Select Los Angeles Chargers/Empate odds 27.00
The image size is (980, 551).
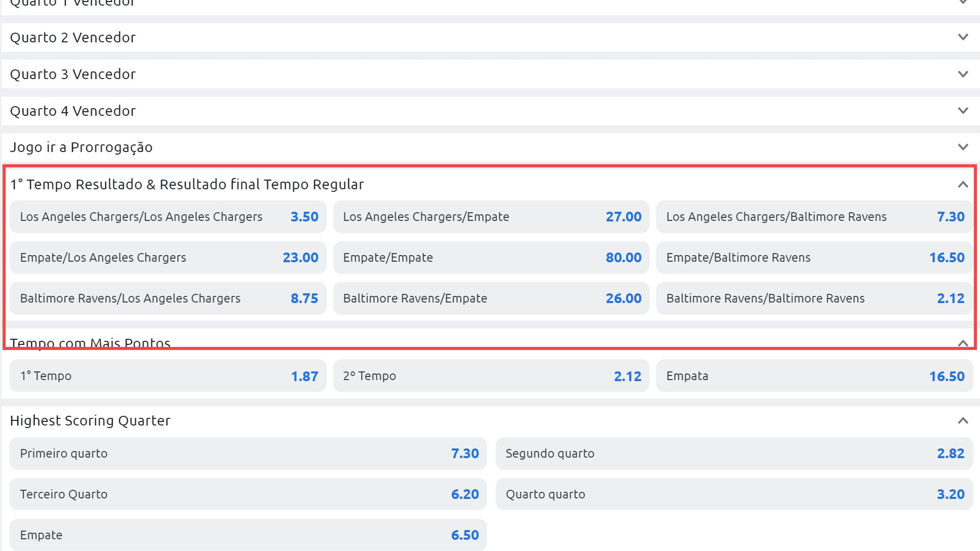491,217
